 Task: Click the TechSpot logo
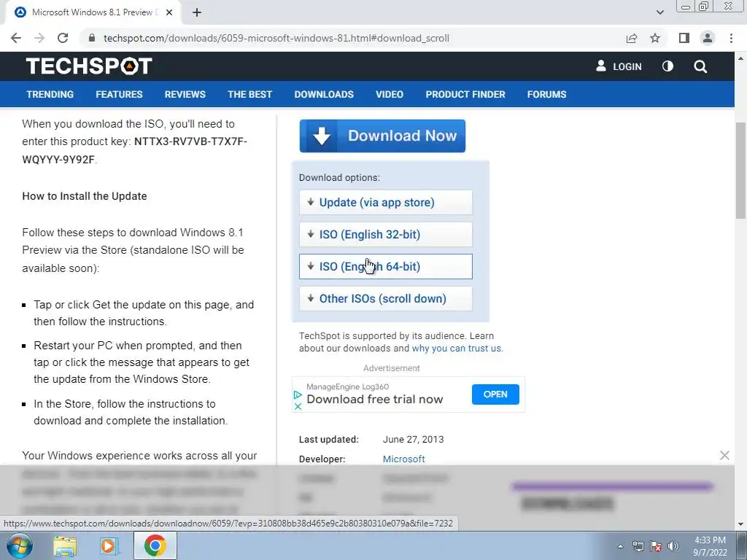[89, 66]
